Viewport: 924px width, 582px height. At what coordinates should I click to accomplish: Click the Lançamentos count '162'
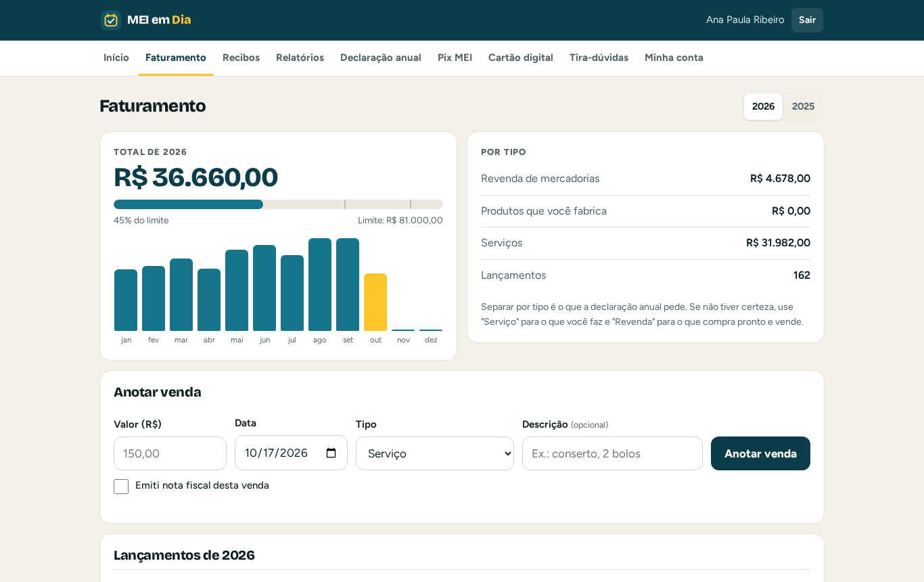click(x=802, y=275)
